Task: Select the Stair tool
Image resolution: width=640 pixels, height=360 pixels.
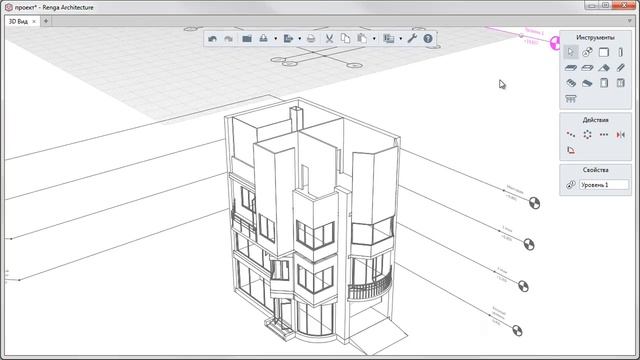Action: pos(571,83)
